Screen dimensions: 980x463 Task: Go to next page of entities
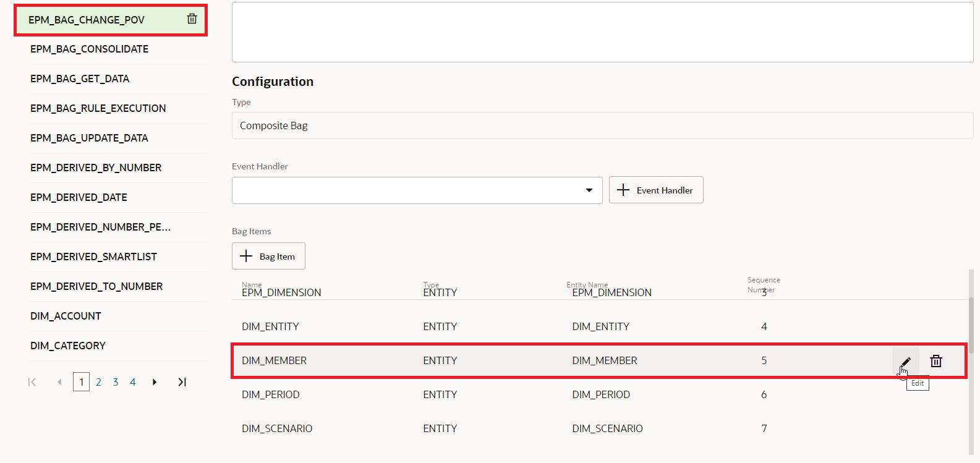[155, 382]
